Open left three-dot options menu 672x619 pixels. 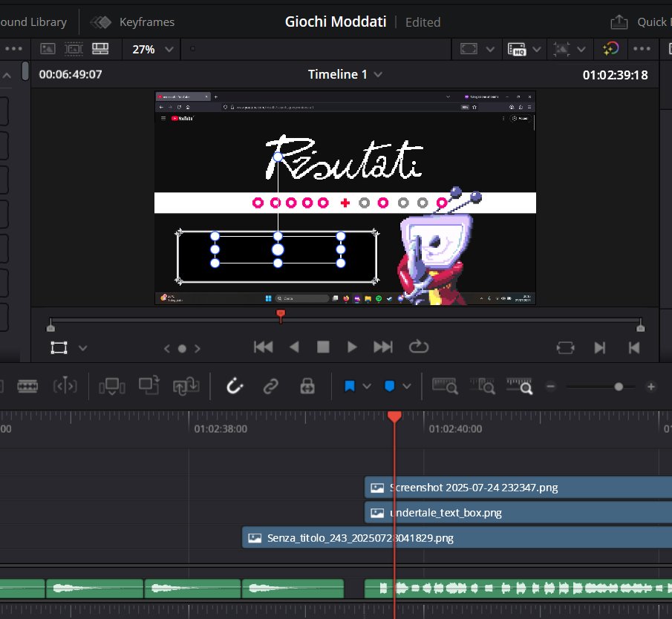click(x=13, y=49)
